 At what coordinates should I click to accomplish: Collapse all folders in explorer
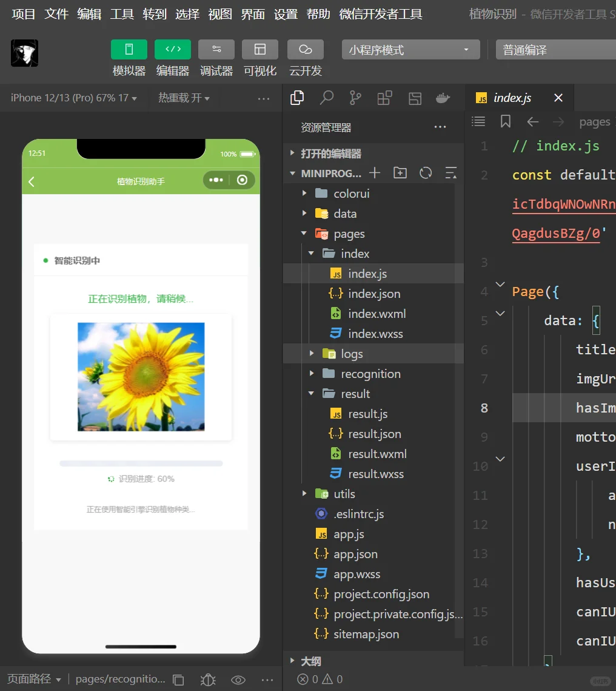coord(451,173)
